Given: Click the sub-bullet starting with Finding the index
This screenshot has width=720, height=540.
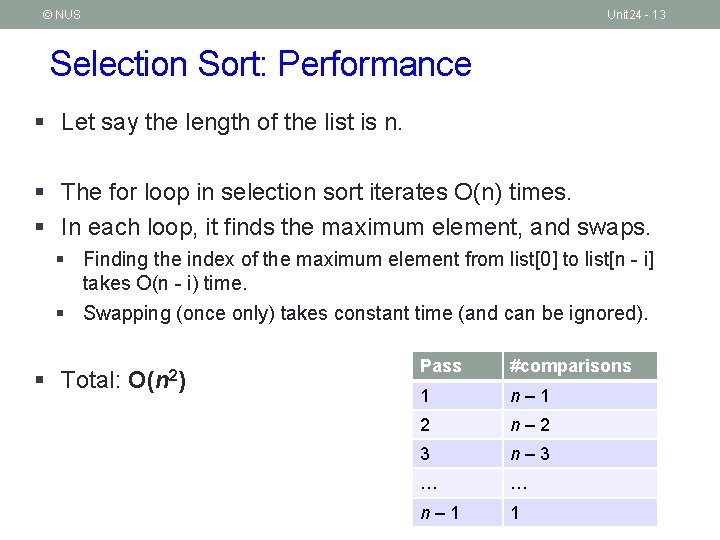Looking at the screenshot, I should 368,271.
